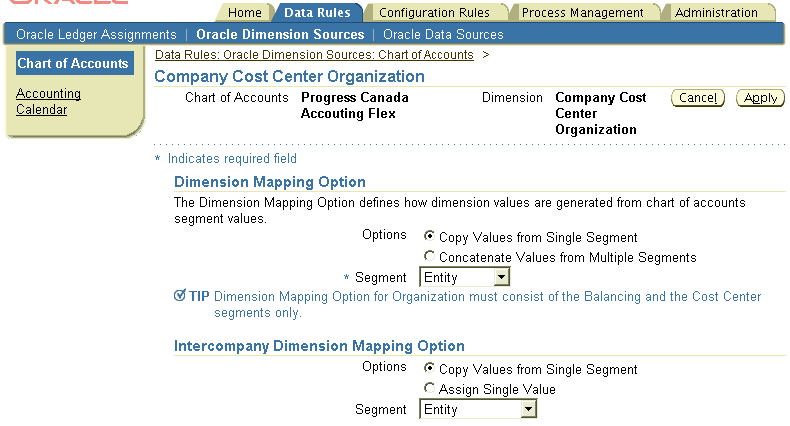Viewport: 790px width, 426px height.
Task: Follow the Data Rules breadcrumb link
Action: (x=314, y=54)
